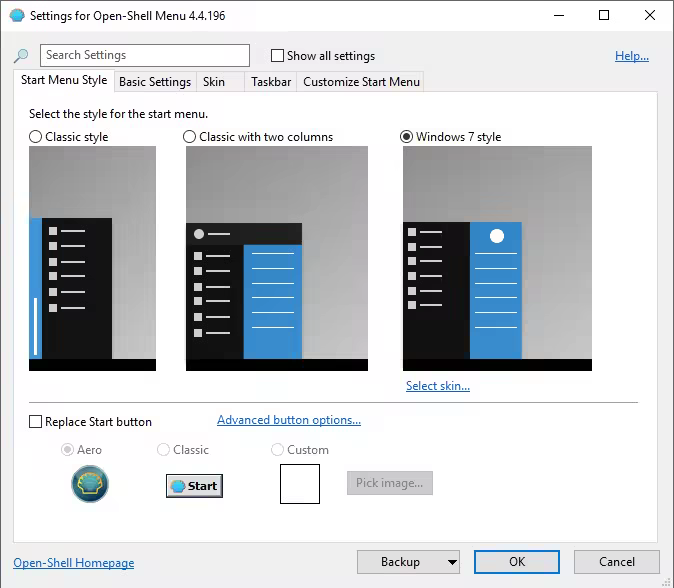The image size is (674, 588).
Task: Visit the Open-Shell Homepage link
Action: 74,563
